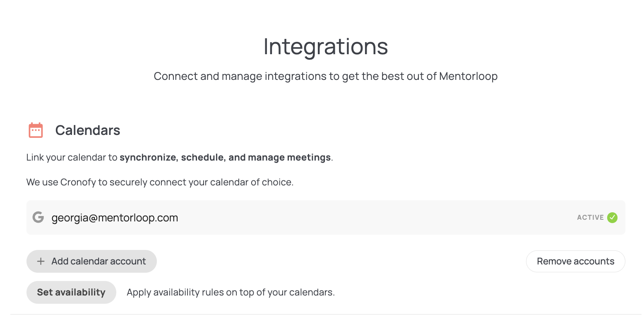
Task: Click empty middle area of connected account row
Action: coord(352,218)
